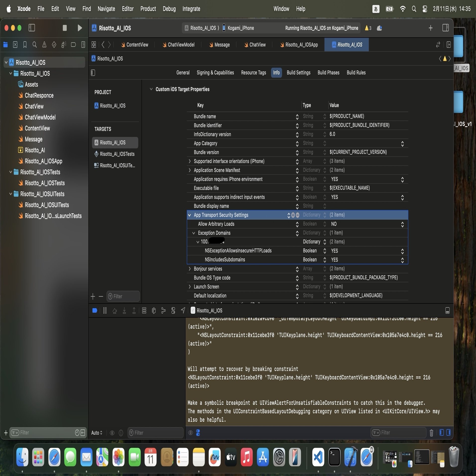The width and height of the screenshot is (476, 476).
Task: Open the Debug menu in menu bar
Action: pyautogui.click(x=169, y=9)
